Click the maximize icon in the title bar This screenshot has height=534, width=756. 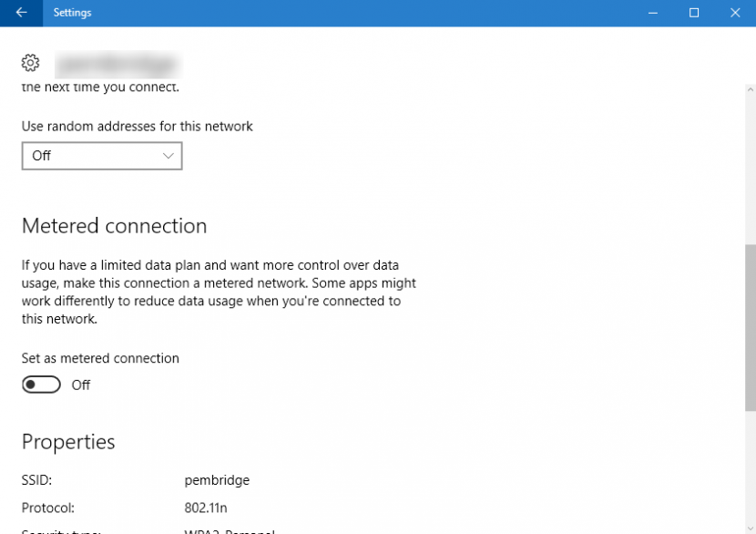click(694, 13)
